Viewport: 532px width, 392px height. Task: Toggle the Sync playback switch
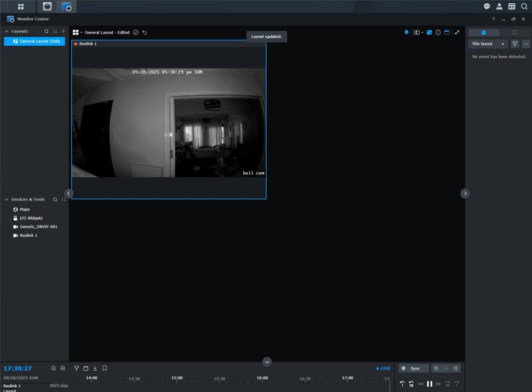(x=413, y=368)
